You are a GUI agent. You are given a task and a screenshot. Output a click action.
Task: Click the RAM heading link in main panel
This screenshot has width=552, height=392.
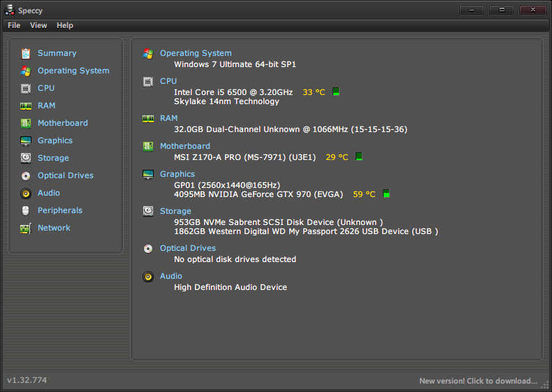(168, 118)
